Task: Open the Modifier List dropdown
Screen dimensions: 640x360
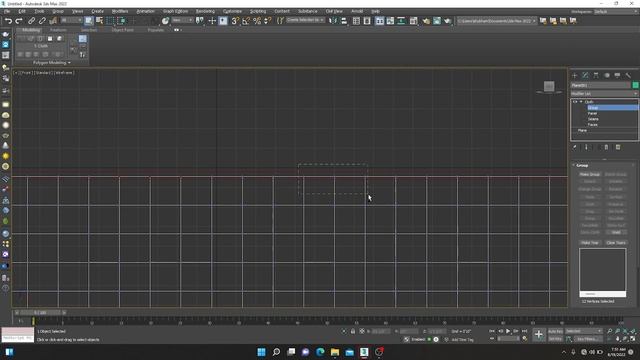Action: click(x=604, y=94)
